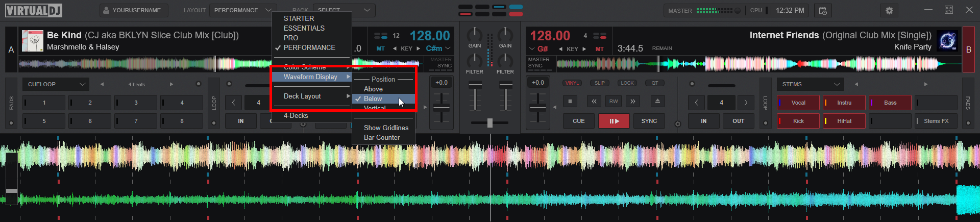The image size is (980, 222).
Task: Enable SLIP mode on deck B
Action: tap(600, 83)
